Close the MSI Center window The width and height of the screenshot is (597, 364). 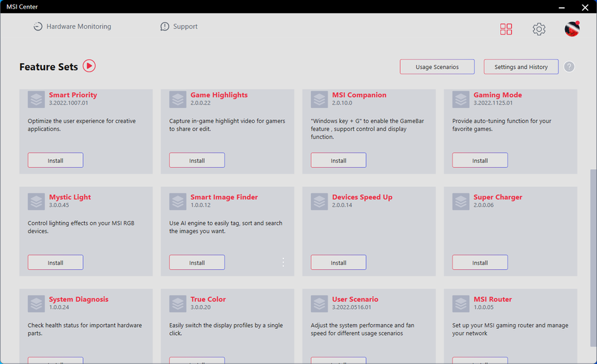[x=585, y=7]
